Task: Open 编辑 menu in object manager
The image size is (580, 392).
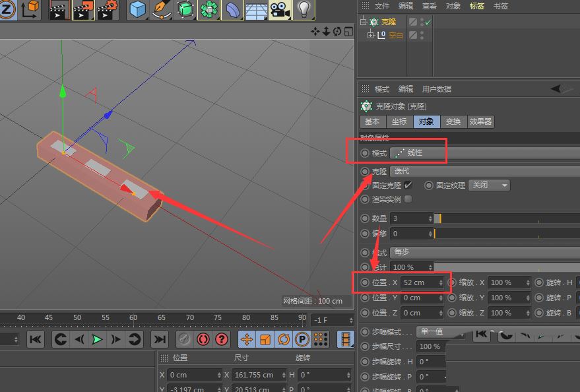Action: point(405,6)
